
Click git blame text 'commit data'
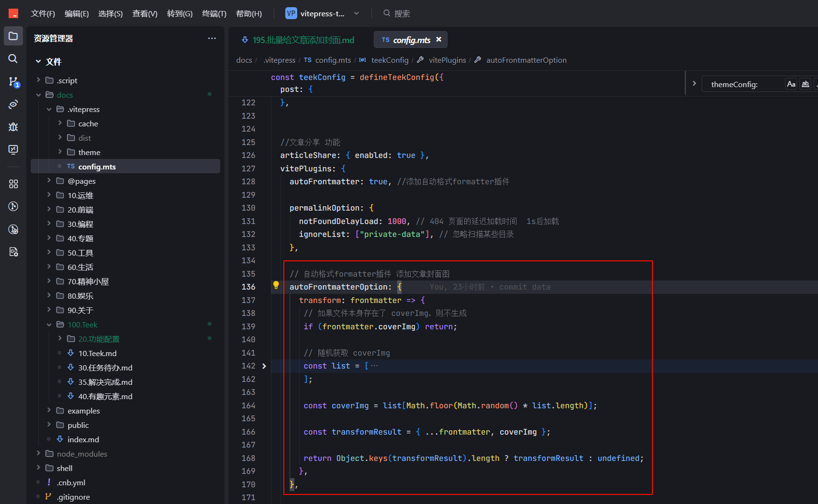[x=525, y=287]
